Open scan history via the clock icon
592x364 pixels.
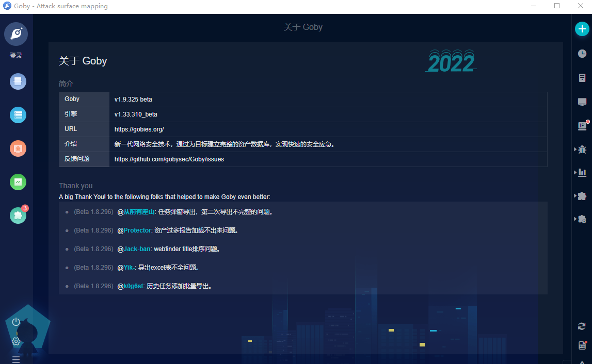click(582, 53)
